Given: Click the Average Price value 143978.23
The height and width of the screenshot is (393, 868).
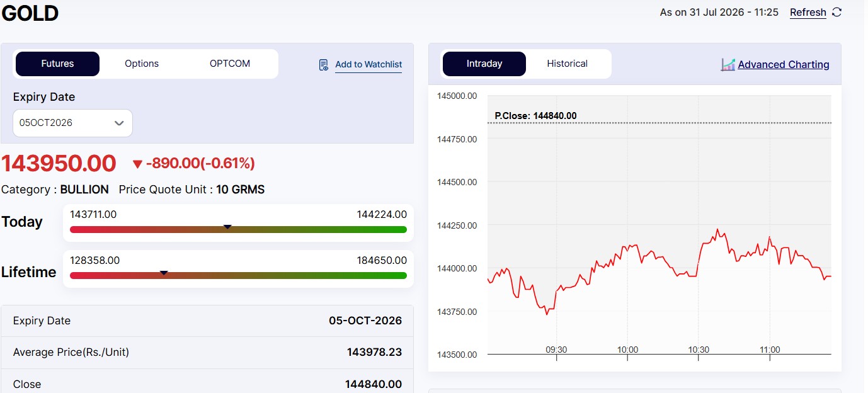Looking at the screenshot, I should tap(374, 352).
